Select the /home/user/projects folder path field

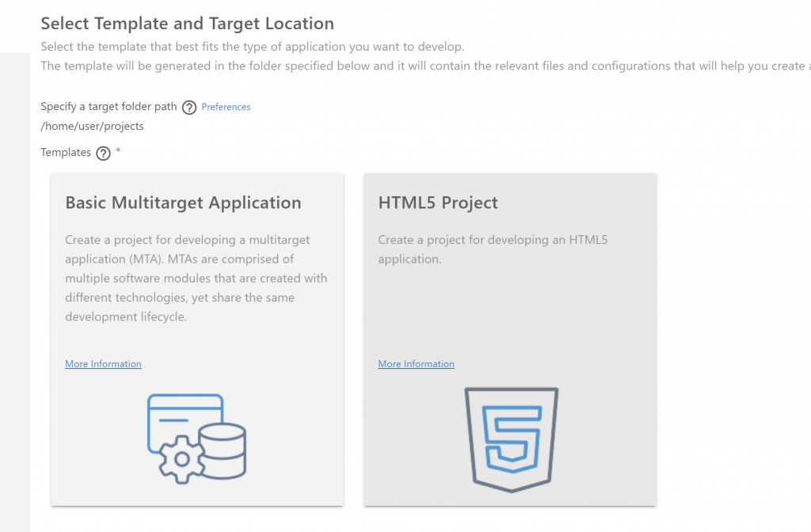92,126
